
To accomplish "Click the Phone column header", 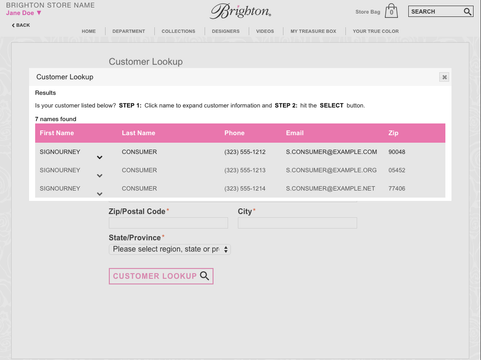I will [234, 133].
